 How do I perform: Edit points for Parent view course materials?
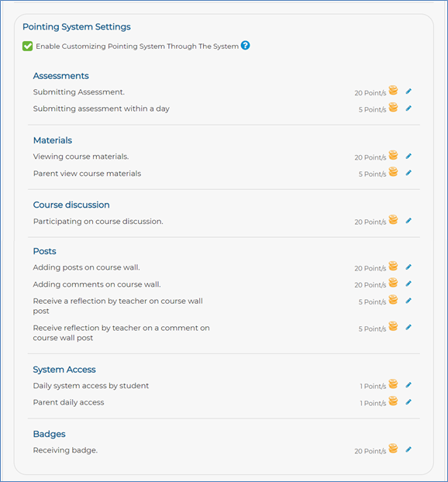[408, 173]
